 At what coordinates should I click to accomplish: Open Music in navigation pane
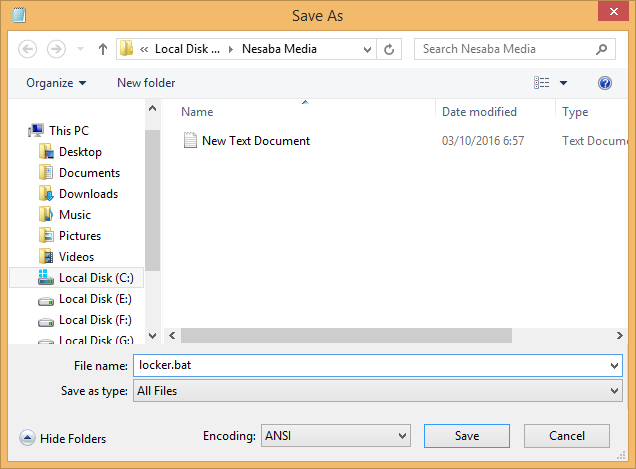pos(75,215)
